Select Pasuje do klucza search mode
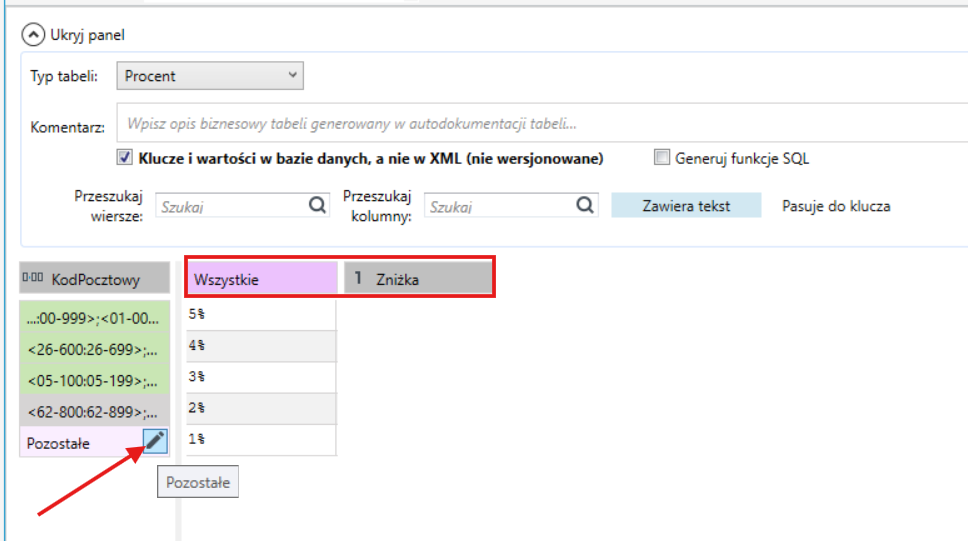968x541 pixels. (x=836, y=206)
